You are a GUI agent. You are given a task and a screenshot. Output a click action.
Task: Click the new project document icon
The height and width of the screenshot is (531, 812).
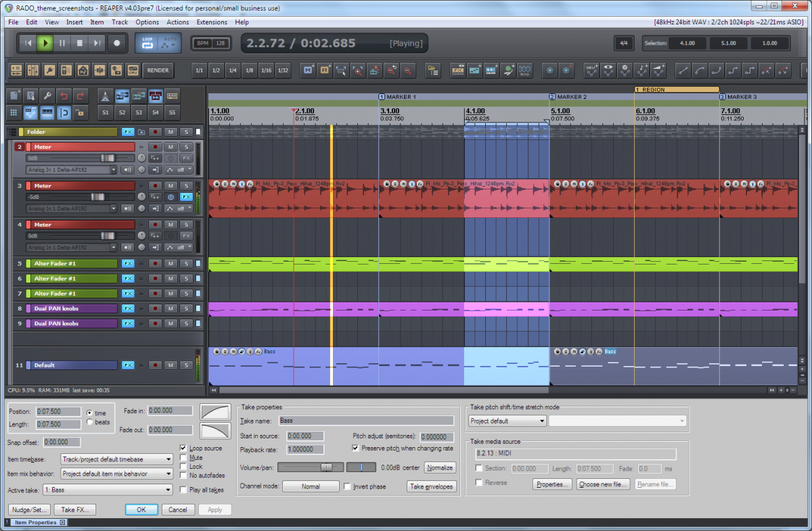click(x=14, y=95)
